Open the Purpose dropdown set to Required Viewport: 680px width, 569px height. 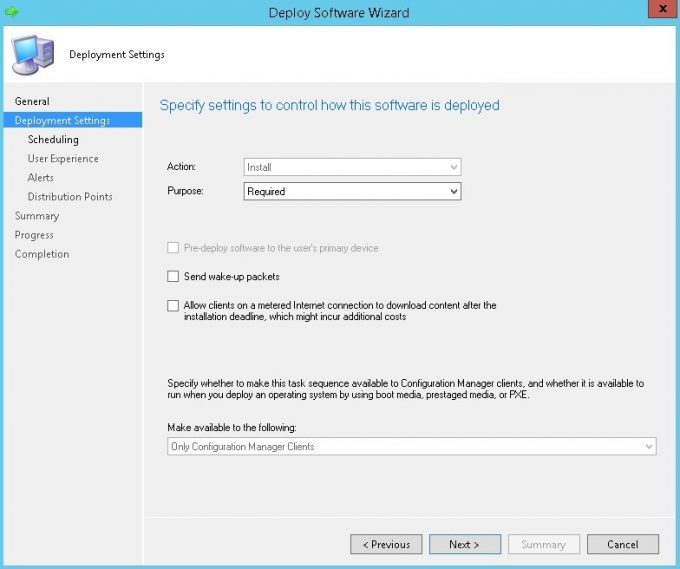point(352,191)
